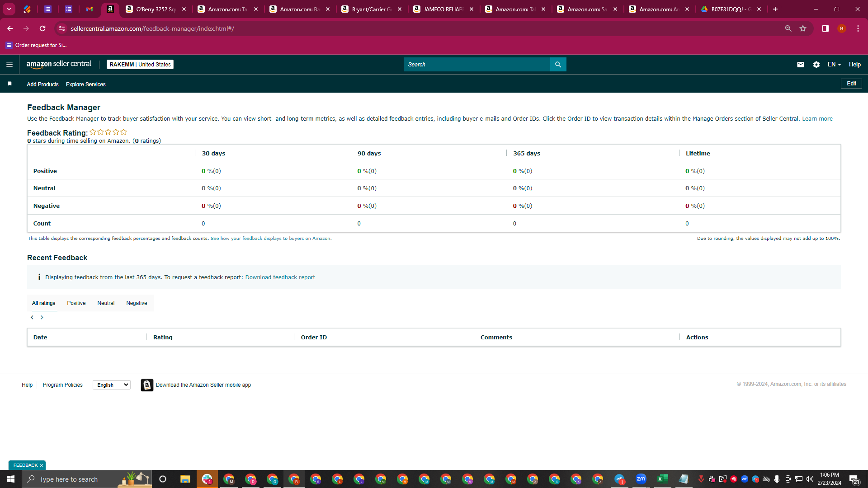Open the browser side panel icon
Screen dimensions: 868x488
click(x=825, y=28)
